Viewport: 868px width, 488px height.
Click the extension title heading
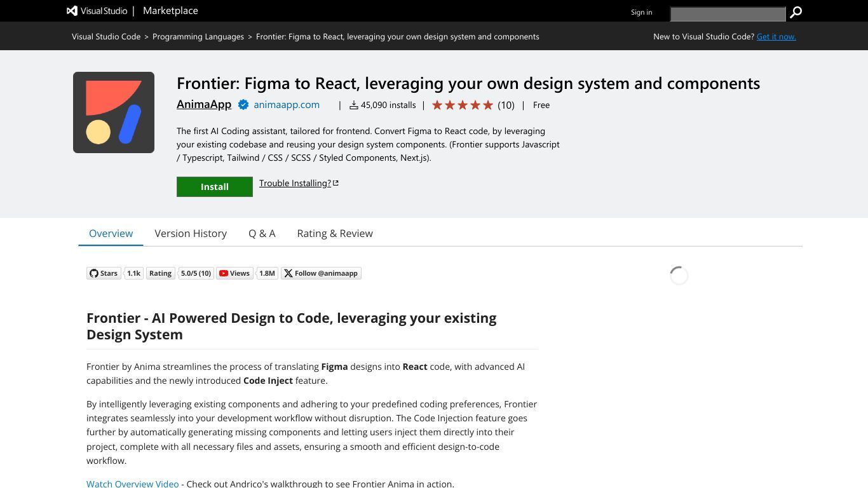click(x=468, y=83)
